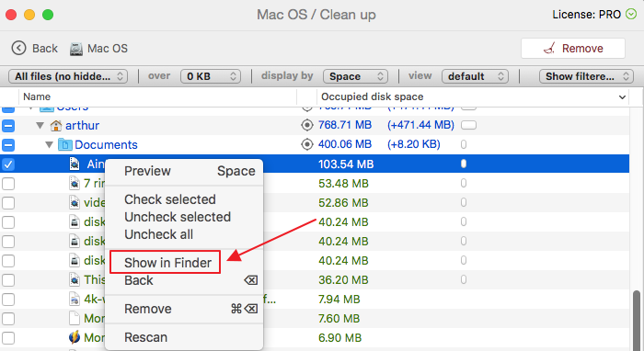
Task: Click the delete-key icon beside Back menu item
Action: (250, 280)
